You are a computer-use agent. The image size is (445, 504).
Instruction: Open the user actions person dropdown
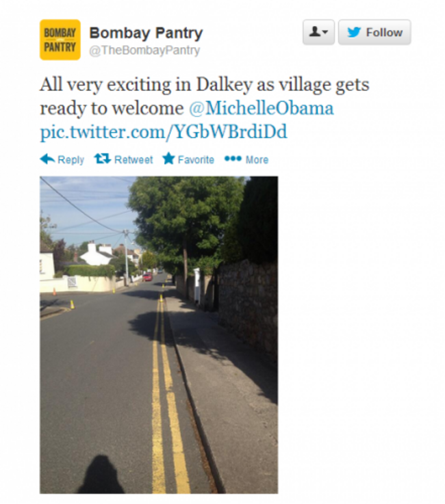pos(318,32)
